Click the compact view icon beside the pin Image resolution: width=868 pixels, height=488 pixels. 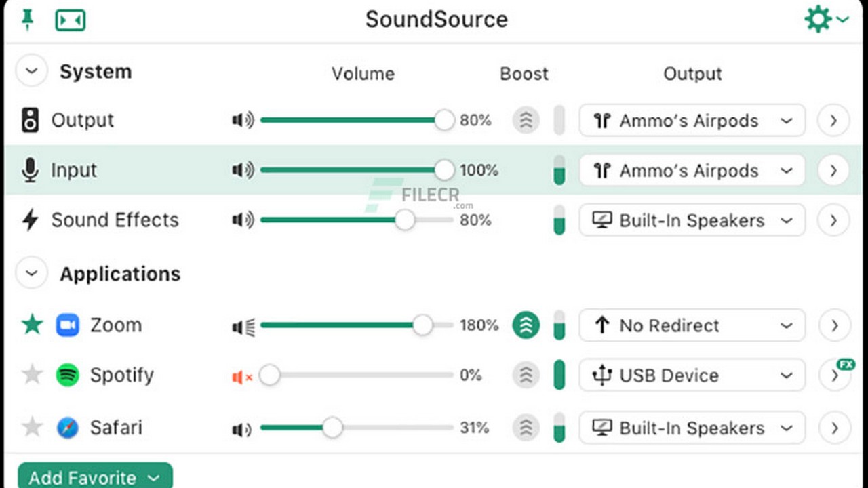[71, 20]
